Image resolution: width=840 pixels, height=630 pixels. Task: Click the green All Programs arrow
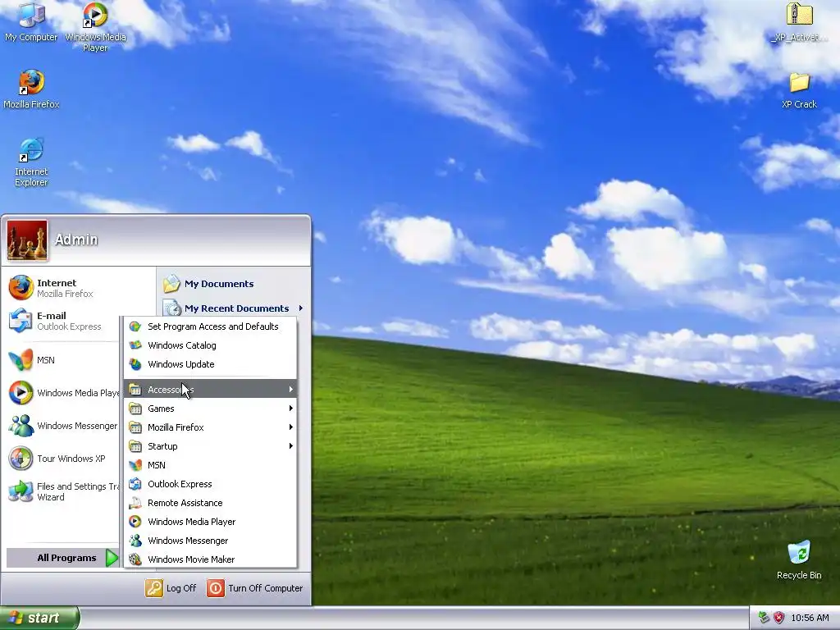coord(112,558)
